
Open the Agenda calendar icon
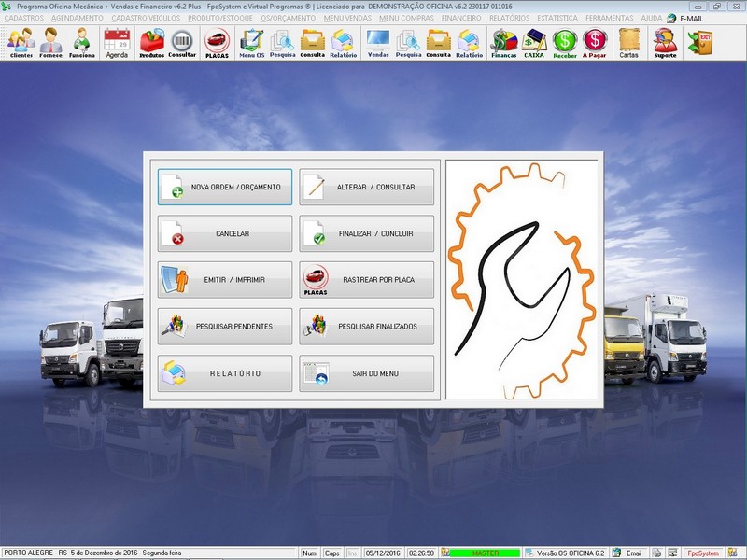(117, 43)
